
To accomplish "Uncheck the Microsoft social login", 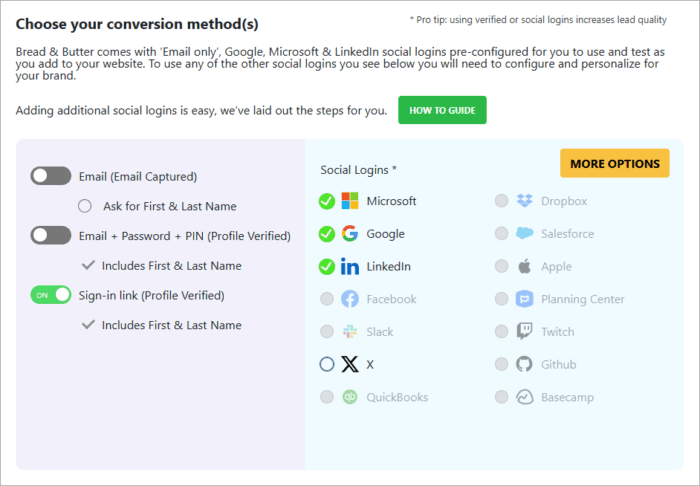I will point(327,201).
